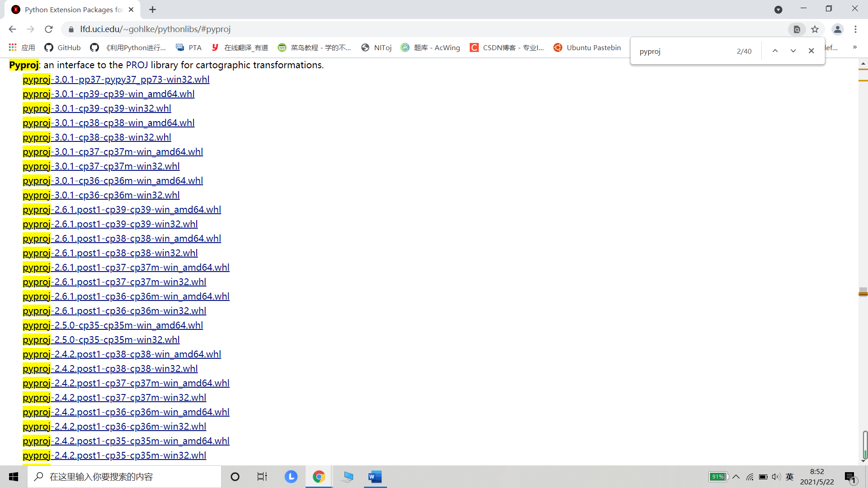Image resolution: width=868 pixels, height=488 pixels.
Task: Open Microsoft Word from the taskbar
Action: click(x=375, y=477)
